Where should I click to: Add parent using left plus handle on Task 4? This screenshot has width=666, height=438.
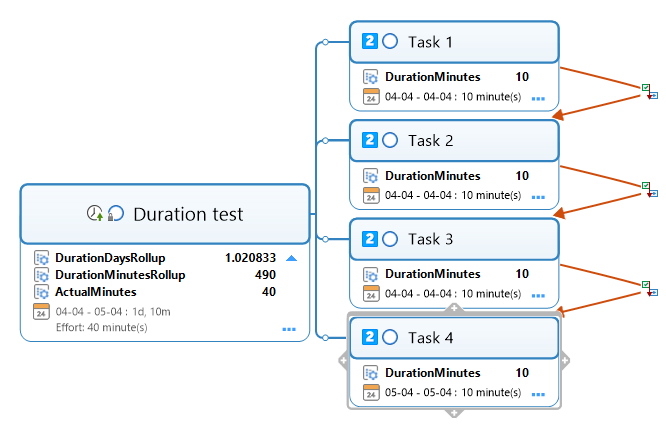[x=343, y=361]
